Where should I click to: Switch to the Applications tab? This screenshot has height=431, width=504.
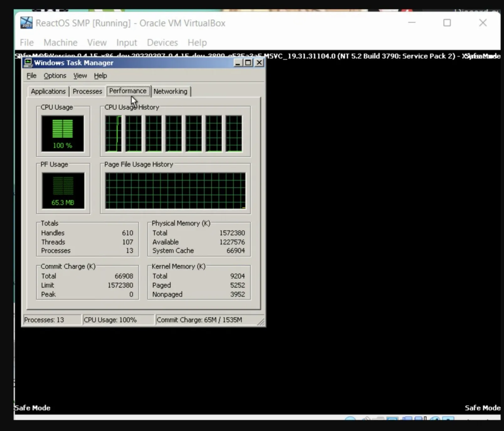coord(48,91)
